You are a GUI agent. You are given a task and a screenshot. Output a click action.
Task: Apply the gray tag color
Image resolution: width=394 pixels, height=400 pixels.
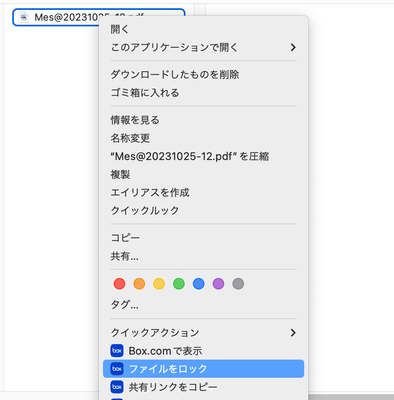pos(238,284)
